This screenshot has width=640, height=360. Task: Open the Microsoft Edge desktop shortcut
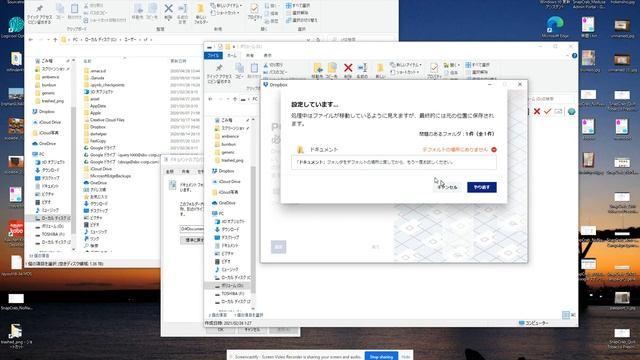(555, 27)
